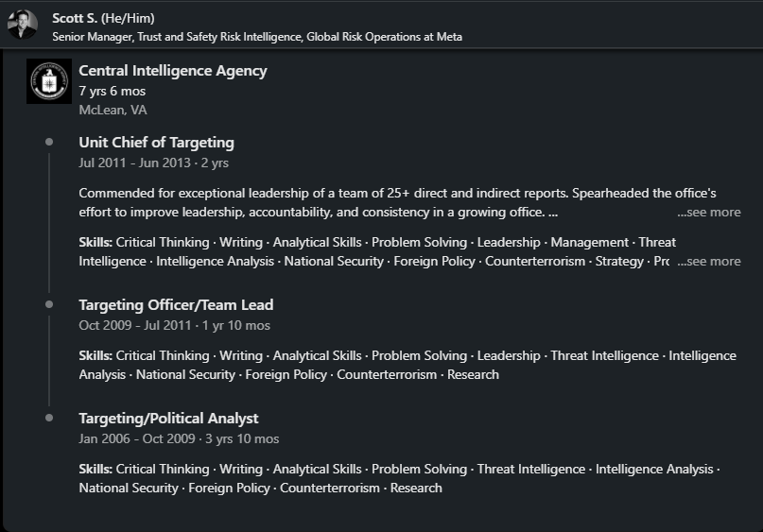Open the Central Intelligence Agency company name
This screenshot has height=532, width=763.
[x=173, y=70]
